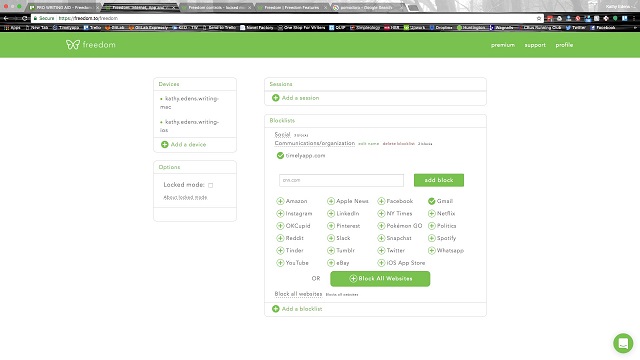This screenshot has width=640, height=360.
Task: Switch to the Freedom Features browser tab
Action: (291, 7)
